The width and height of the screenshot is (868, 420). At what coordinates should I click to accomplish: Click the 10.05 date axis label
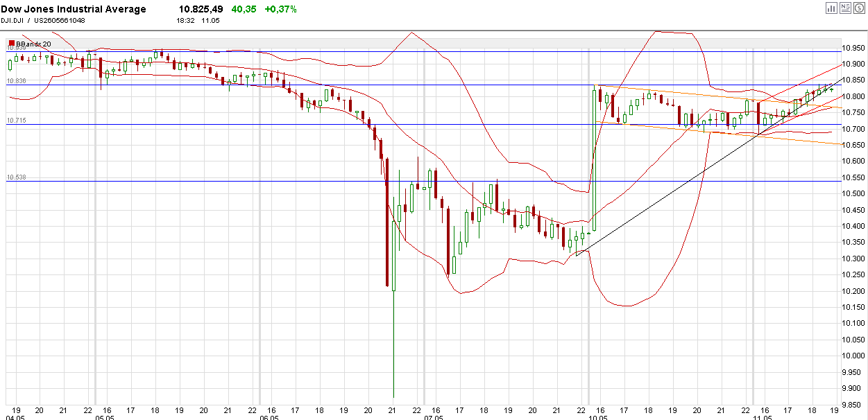click(598, 418)
